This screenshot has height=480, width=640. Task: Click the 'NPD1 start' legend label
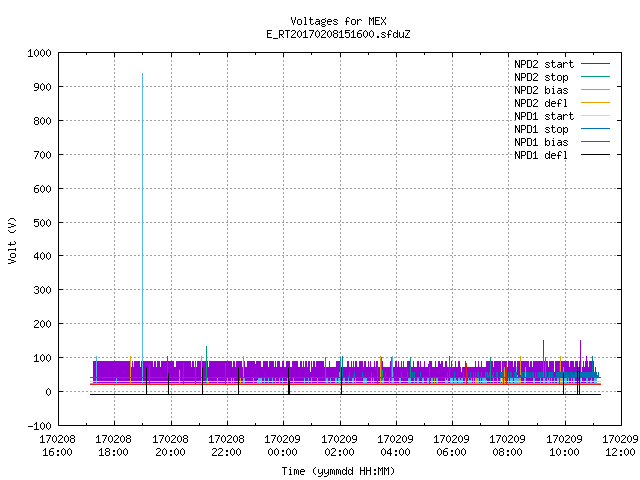click(x=544, y=116)
